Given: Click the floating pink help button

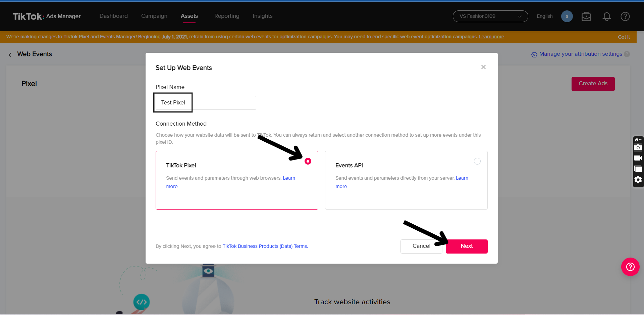Looking at the screenshot, I should tap(630, 267).
